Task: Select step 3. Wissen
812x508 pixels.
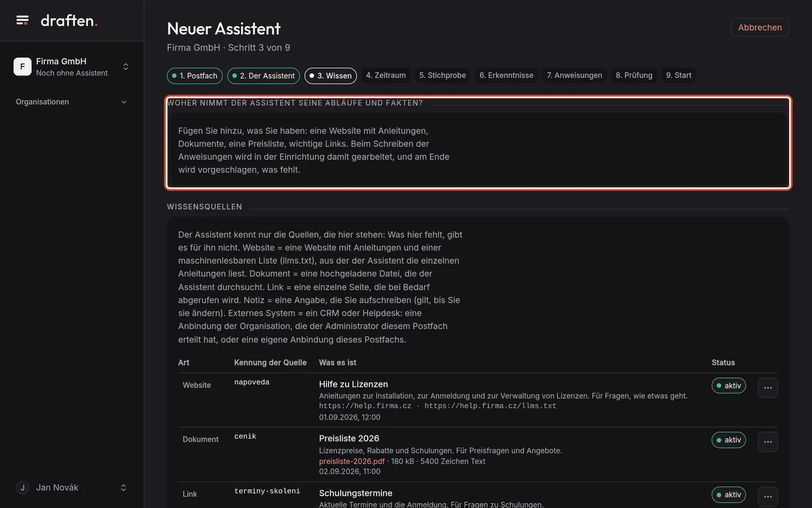Action: click(x=331, y=76)
